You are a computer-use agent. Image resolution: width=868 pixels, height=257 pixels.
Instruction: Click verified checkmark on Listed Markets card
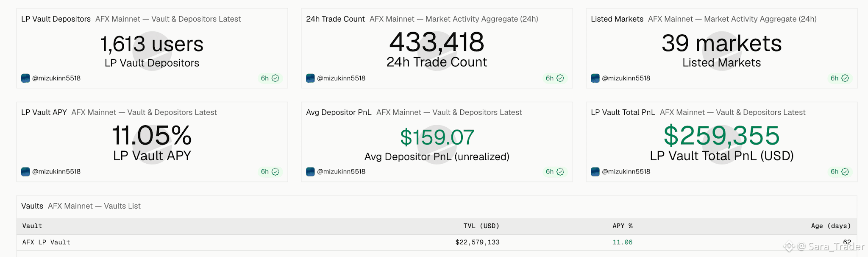point(845,78)
